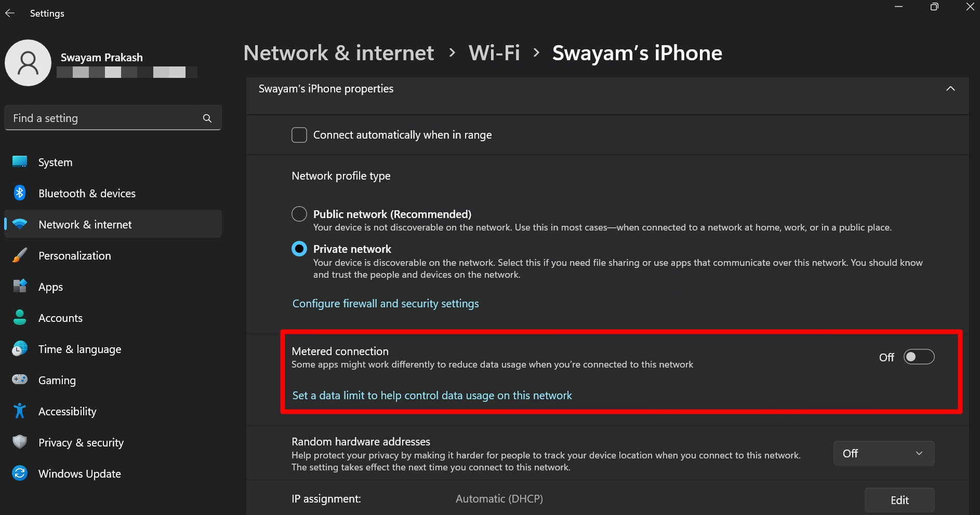980x515 pixels.
Task: Select the Public network profile
Action: (299, 213)
